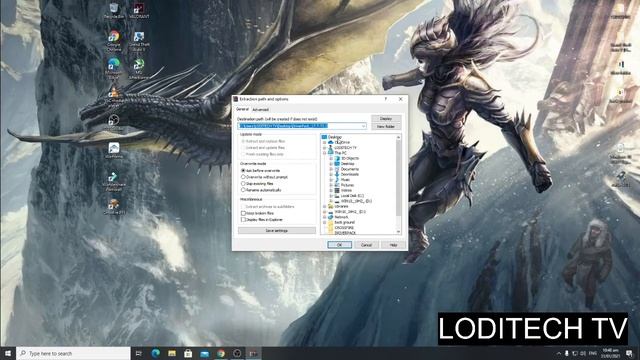
Task: Click the OneDrive folder icon in tree
Action: click(x=330, y=142)
